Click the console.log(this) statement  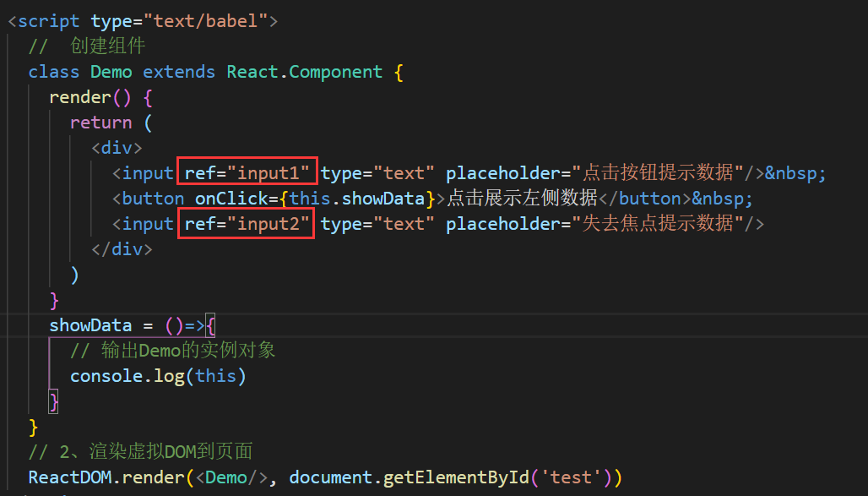coord(158,376)
